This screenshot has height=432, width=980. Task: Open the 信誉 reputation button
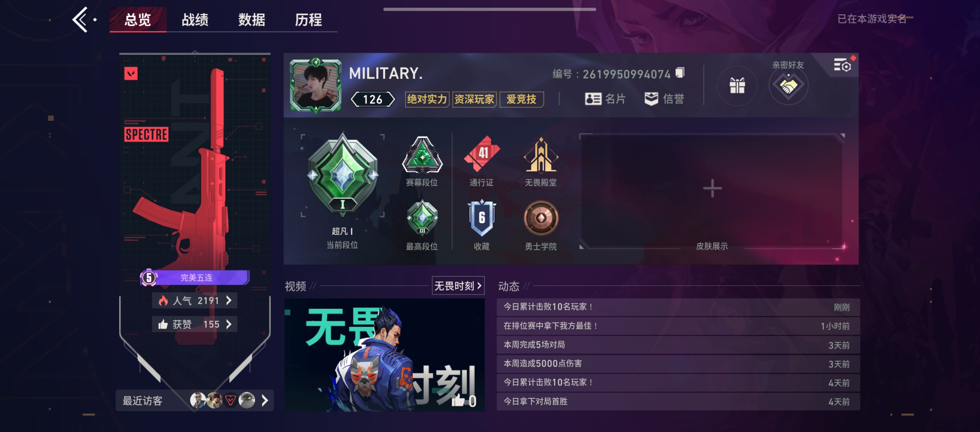pyautogui.click(x=664, y=99)
